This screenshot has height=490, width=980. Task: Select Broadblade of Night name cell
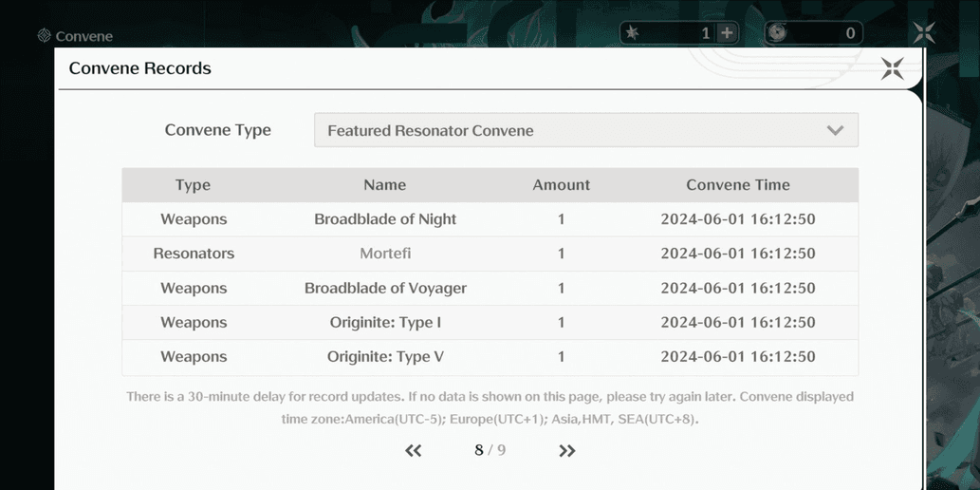385,219
